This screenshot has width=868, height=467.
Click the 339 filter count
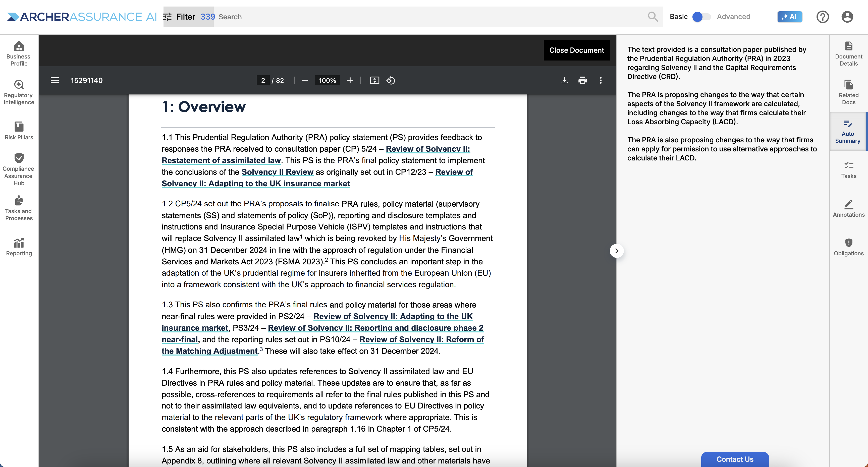tap(207, 17)
